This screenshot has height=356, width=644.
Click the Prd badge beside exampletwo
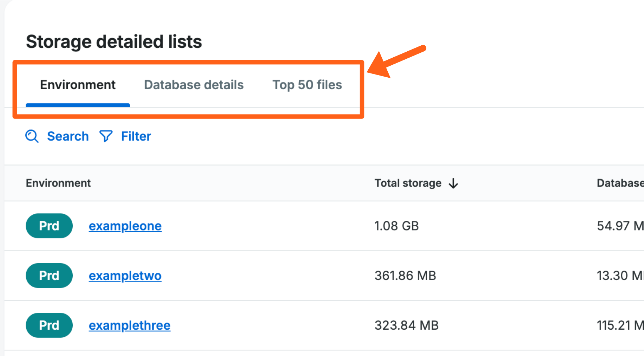(x=49, y=276)
